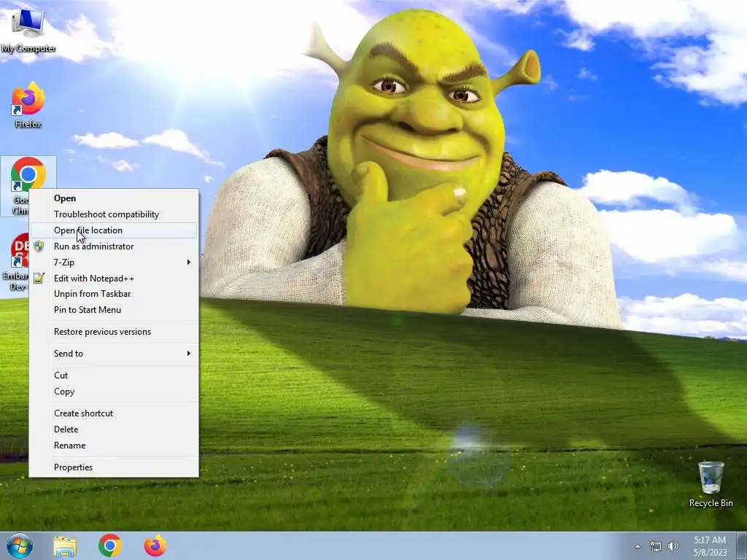
Task: Select Unpin from Taskbar
Action: point(114,294)
